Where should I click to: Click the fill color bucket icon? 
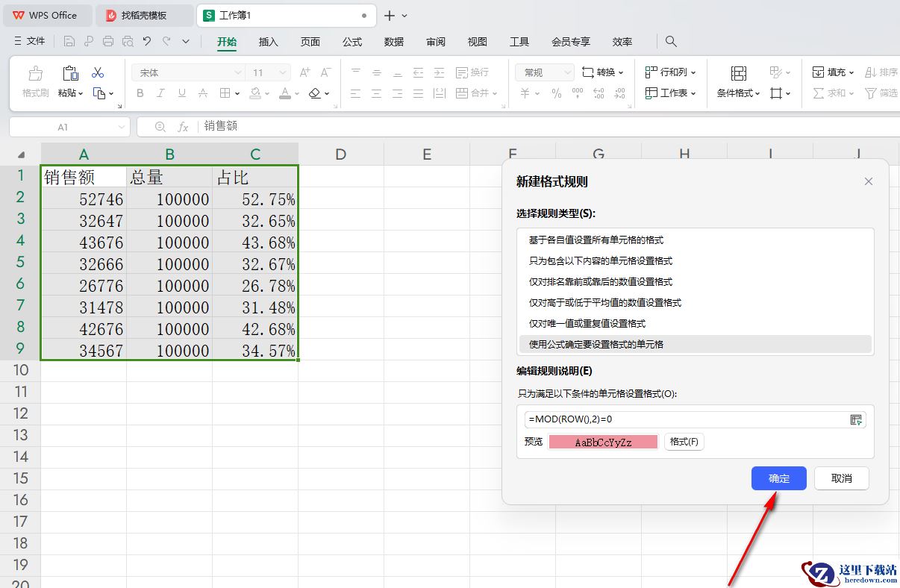coord(255,93)
